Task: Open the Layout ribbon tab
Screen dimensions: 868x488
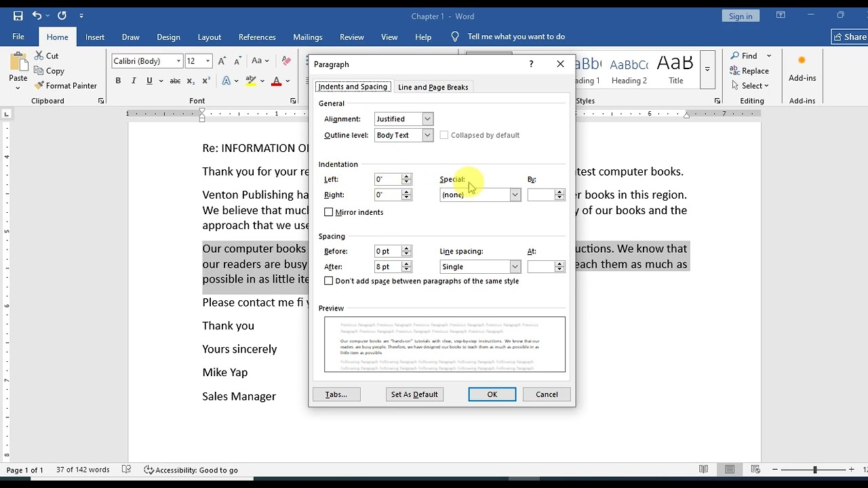Action: click(x=209, y=37)
